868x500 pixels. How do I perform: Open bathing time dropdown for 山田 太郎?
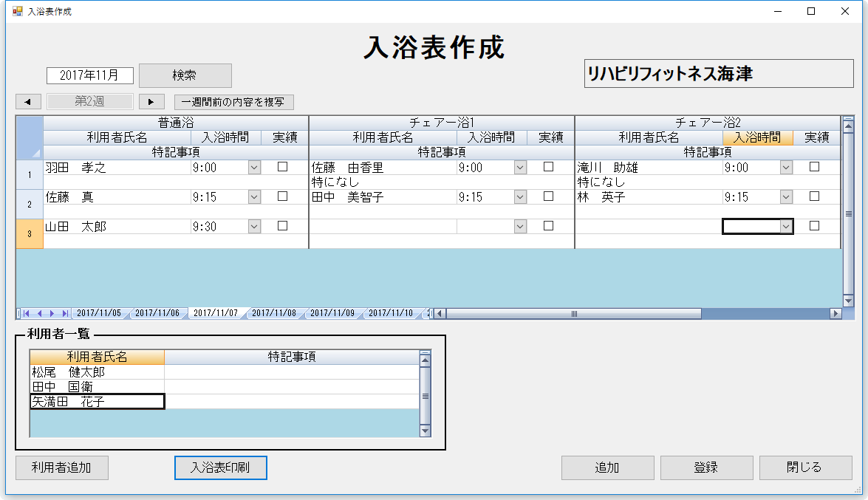tap(254, 227)
